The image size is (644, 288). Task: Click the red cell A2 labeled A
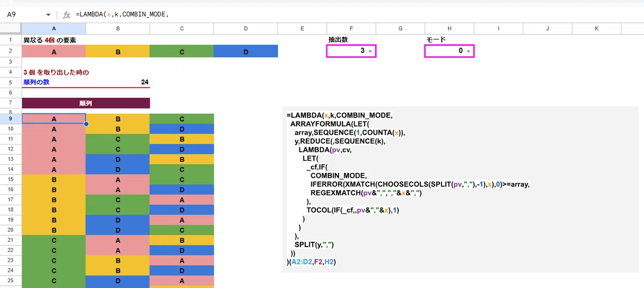click(x=54, y=52)
